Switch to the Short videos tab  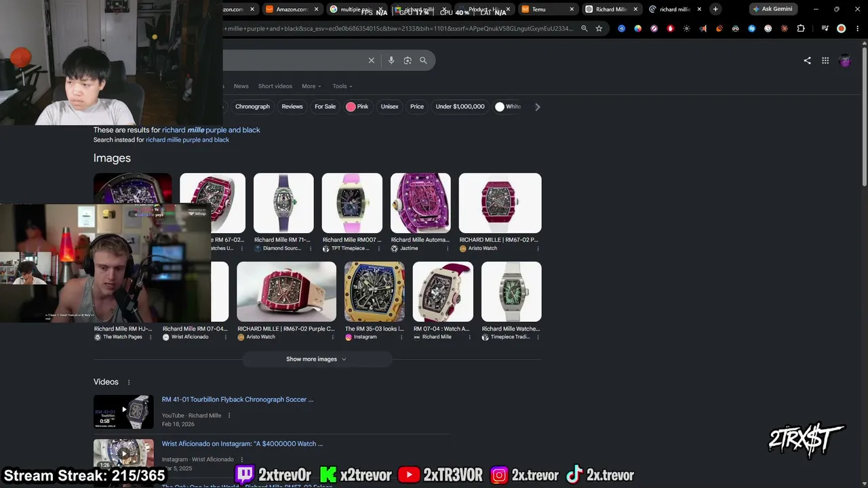click(275, 86)
